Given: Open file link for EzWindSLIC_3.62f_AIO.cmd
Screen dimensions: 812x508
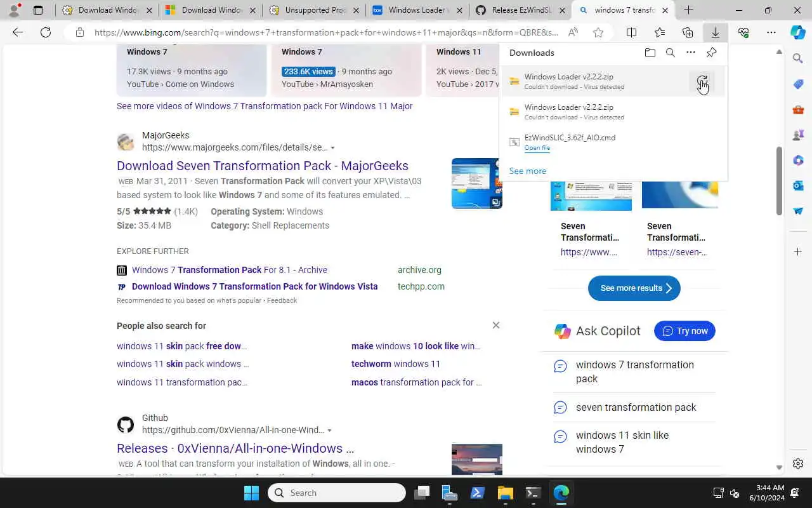Looking at the screenshot, I should coord(537,148).
